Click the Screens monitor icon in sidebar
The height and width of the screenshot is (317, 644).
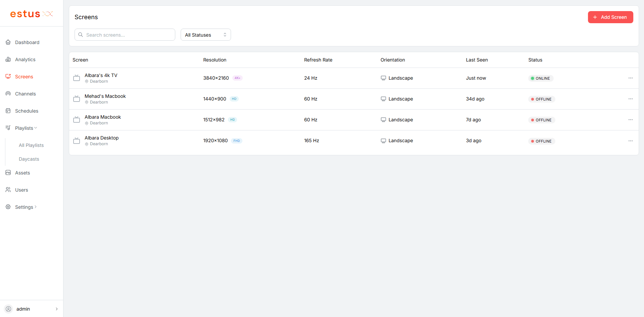click(x=8, y=76)
